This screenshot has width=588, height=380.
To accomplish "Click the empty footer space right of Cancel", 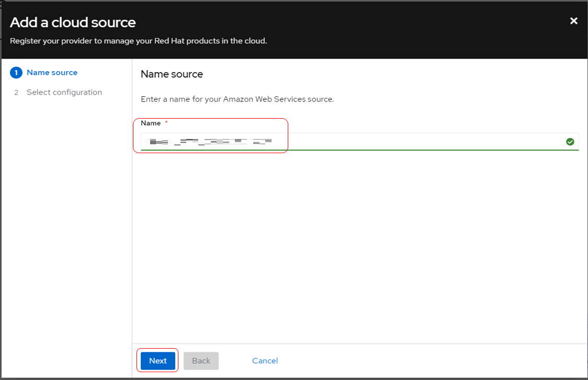I will (x=429, y=361).
